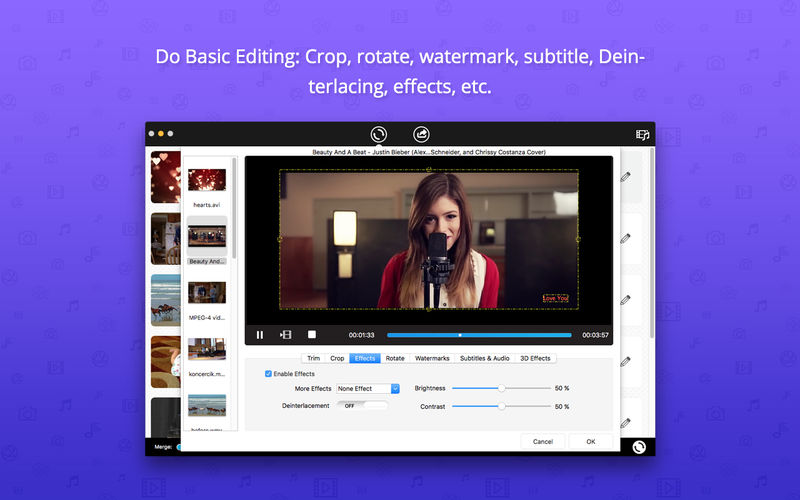Click the yellow minimize window button
Screen dimensions: 800x500
[x=161, y=134]
